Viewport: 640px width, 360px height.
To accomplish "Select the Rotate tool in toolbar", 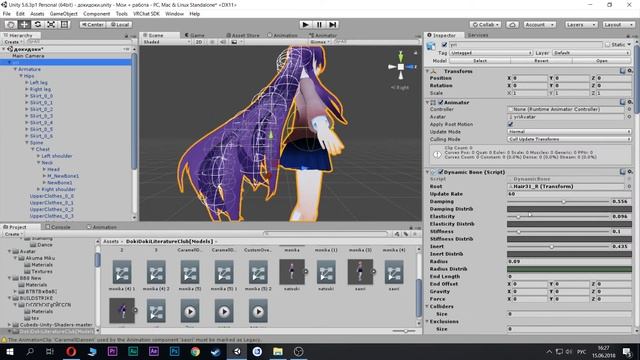I will (x=38, y=24).
